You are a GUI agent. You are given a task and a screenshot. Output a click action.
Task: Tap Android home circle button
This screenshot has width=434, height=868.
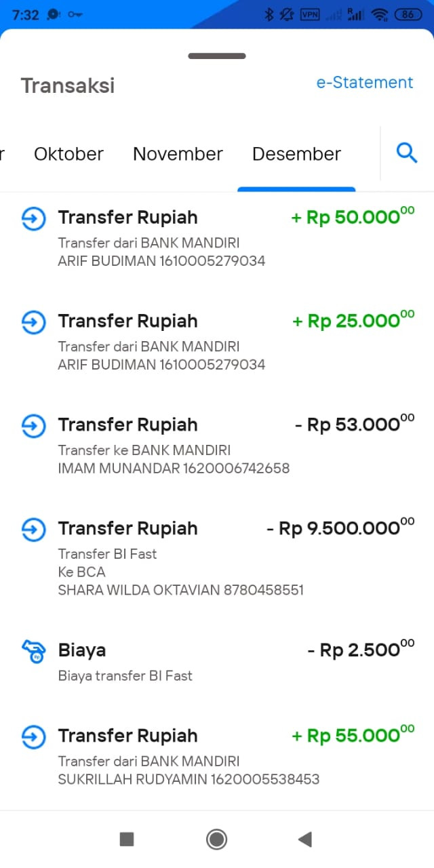[216, 840]
